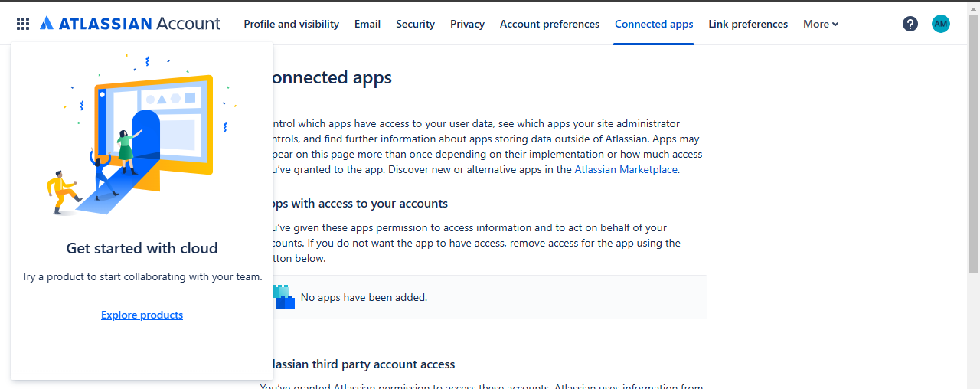
Task: Follow the Explore products link
Action: (142, 315)
